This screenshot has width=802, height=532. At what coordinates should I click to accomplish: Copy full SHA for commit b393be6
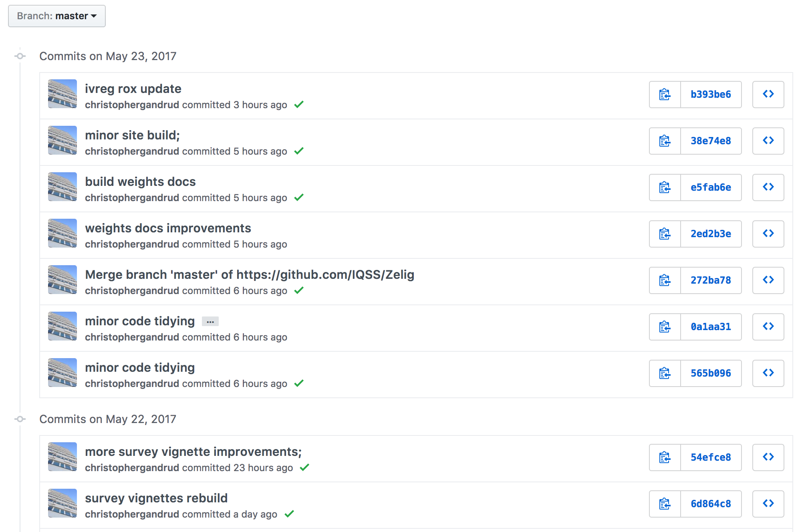(665, 95)
